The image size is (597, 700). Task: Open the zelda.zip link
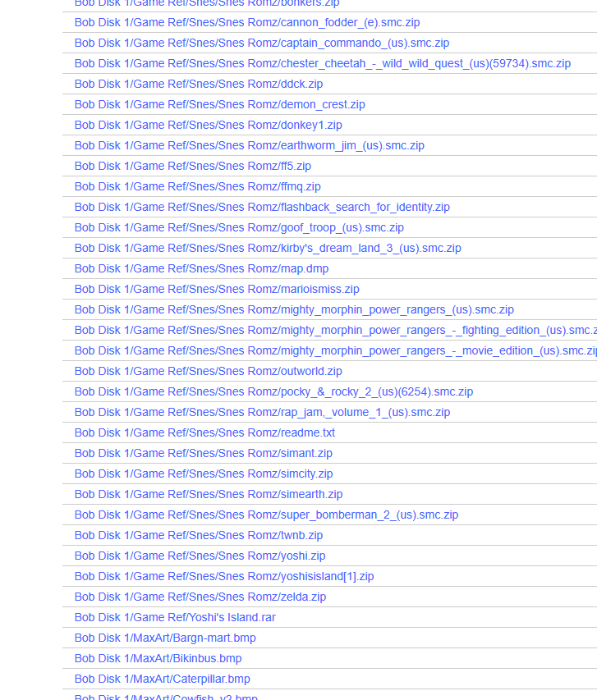point(200,597)
